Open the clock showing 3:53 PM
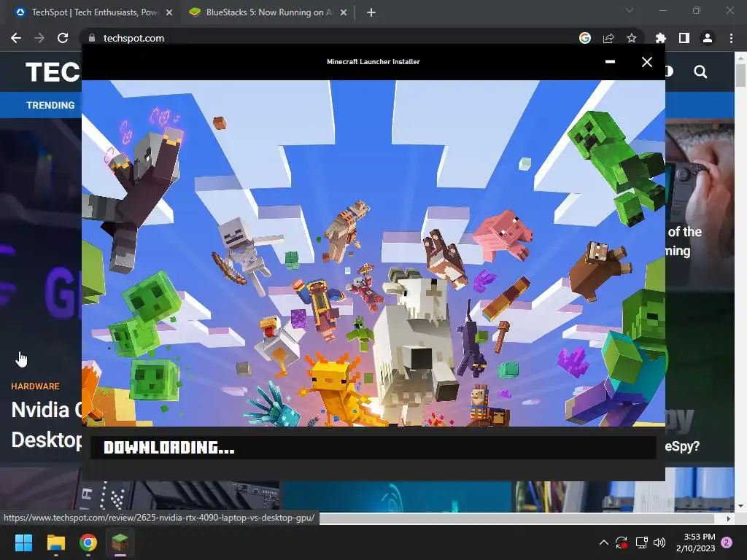Viewport: 747px width, 560px height. tap(695, 542)
